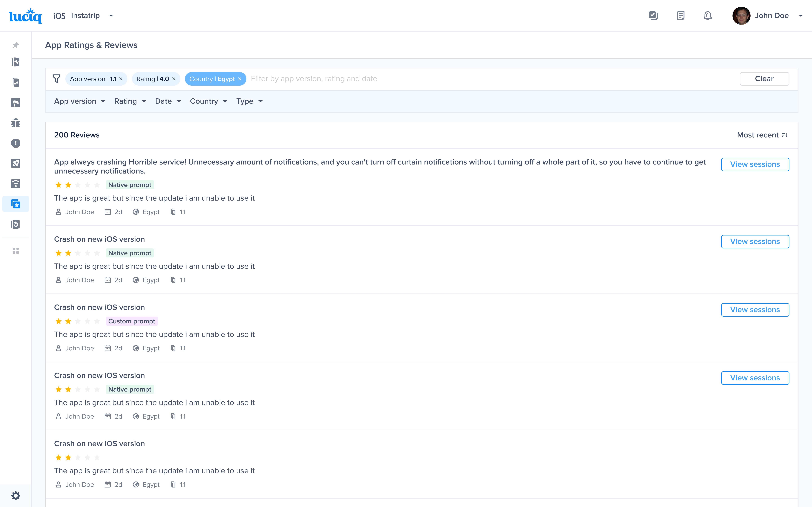Viewport: 812px width, 507px height.
Task: Open the Type filter dropdown
Action: pyautogui.click(x=249, y=101)
